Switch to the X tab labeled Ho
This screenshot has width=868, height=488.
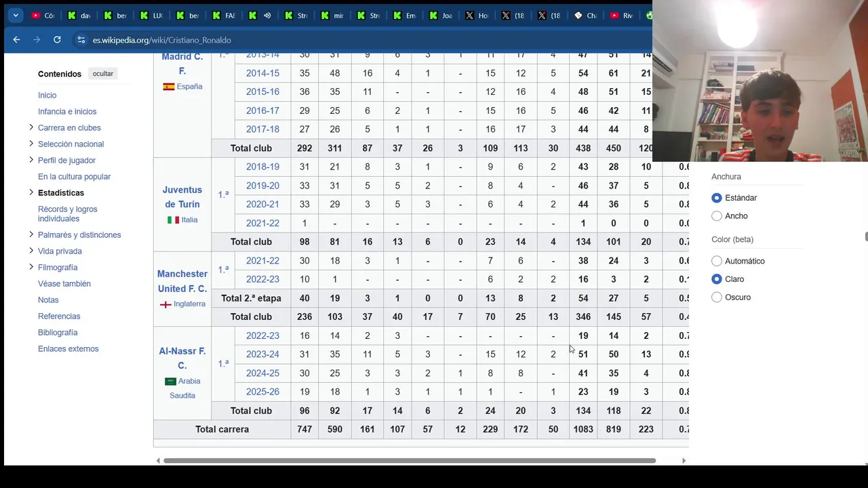click(477, 16)
